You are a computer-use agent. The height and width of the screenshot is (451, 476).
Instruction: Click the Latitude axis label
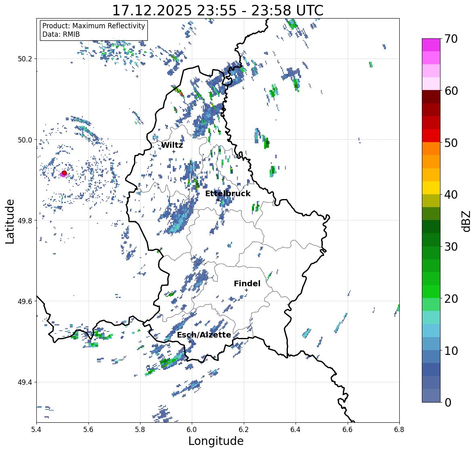10,221
